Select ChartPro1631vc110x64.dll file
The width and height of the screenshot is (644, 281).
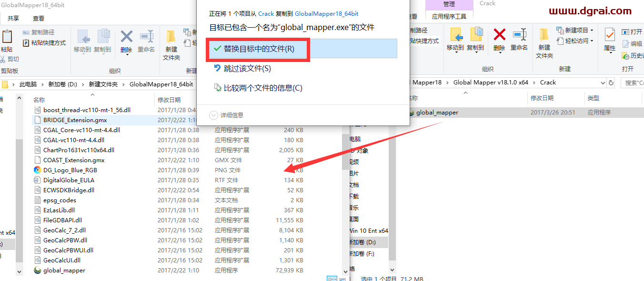tap(79, 150)
